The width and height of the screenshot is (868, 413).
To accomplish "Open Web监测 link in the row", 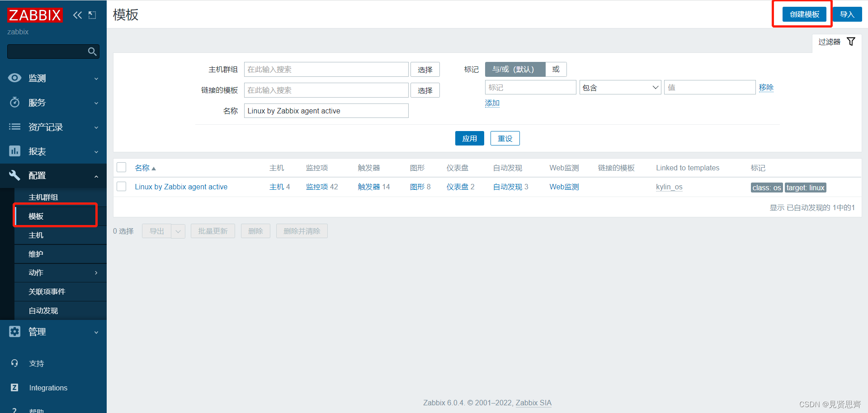I will [x=564, y=187].
